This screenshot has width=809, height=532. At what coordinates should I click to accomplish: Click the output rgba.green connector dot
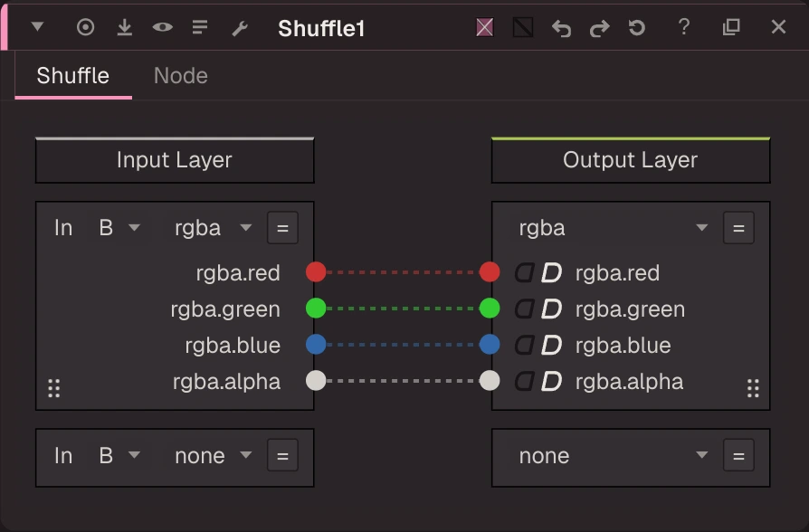point(490,308)
